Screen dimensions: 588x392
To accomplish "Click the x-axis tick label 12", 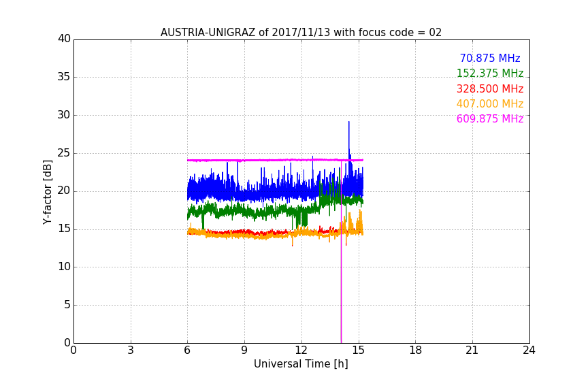I will click(x=301, y=350).
